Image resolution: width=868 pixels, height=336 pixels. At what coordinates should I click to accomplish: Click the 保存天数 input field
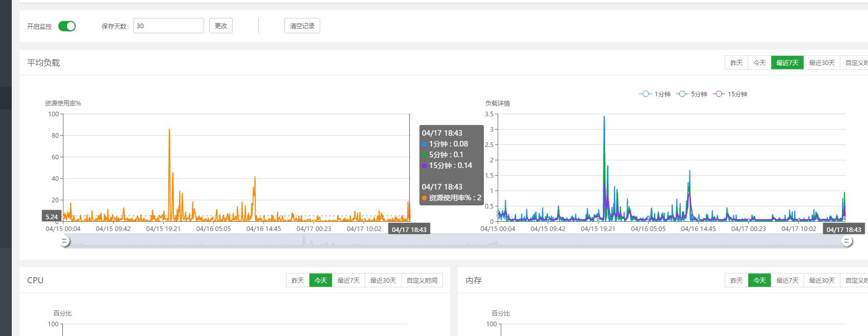pos(168,26)
